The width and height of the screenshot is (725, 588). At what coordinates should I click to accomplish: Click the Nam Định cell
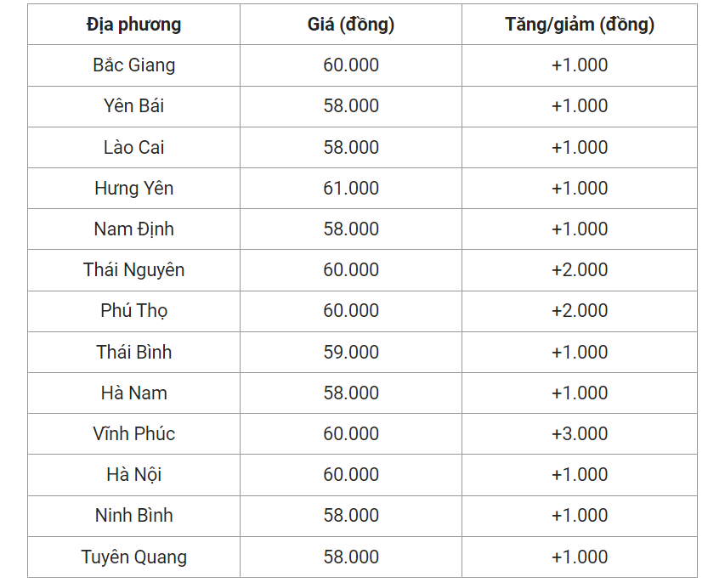click(x=133, y=229)
